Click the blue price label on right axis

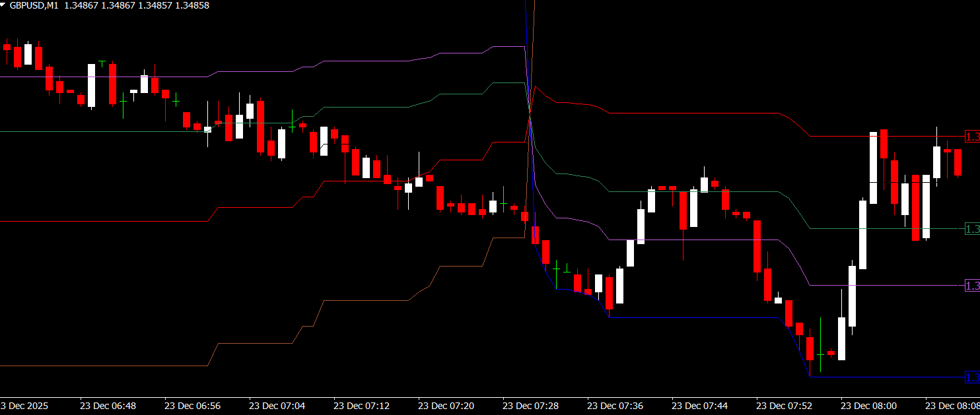coord(972,377)
